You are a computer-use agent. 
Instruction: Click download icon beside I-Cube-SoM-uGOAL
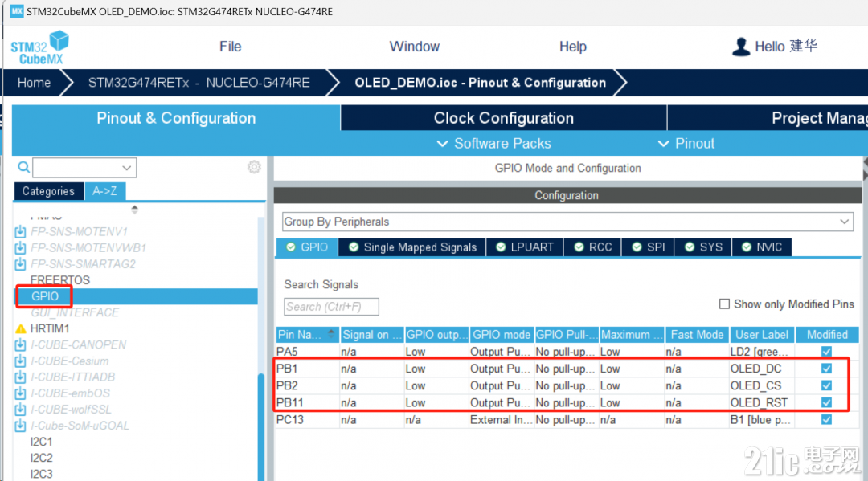click(x=20, y=426)
